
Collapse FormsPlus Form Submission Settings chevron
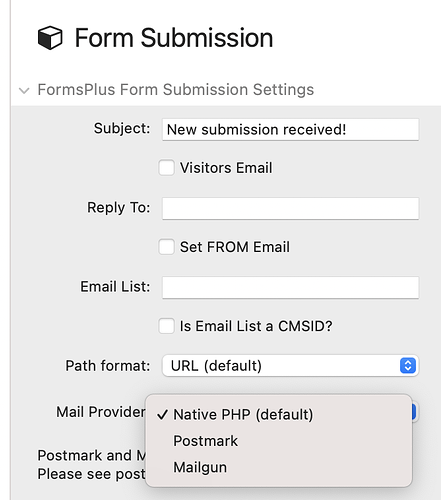[24, 90]
